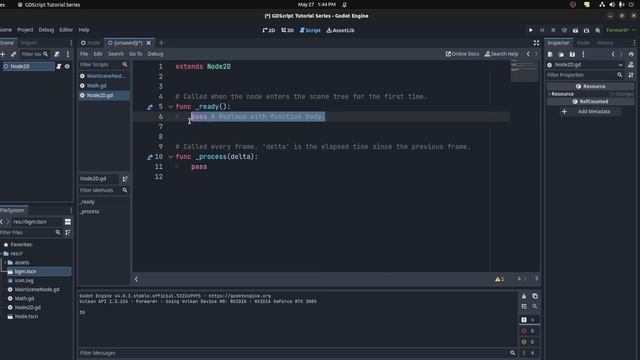Screen dimensions: 640x360
Task: Select the Script workspace button
Action: pyautogui.click(x=310, y=30)
